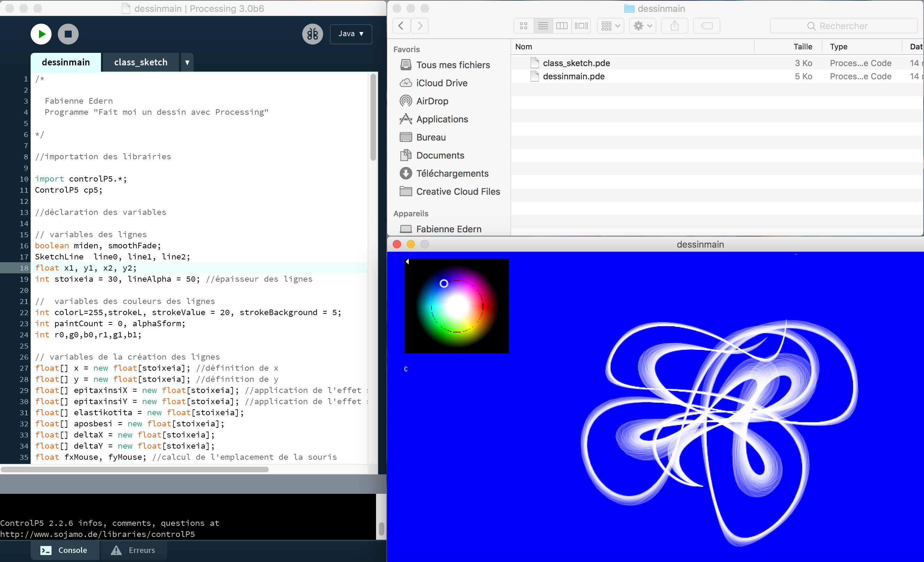Select the dessinmain.pde file
924x562 pixels.
573,77
